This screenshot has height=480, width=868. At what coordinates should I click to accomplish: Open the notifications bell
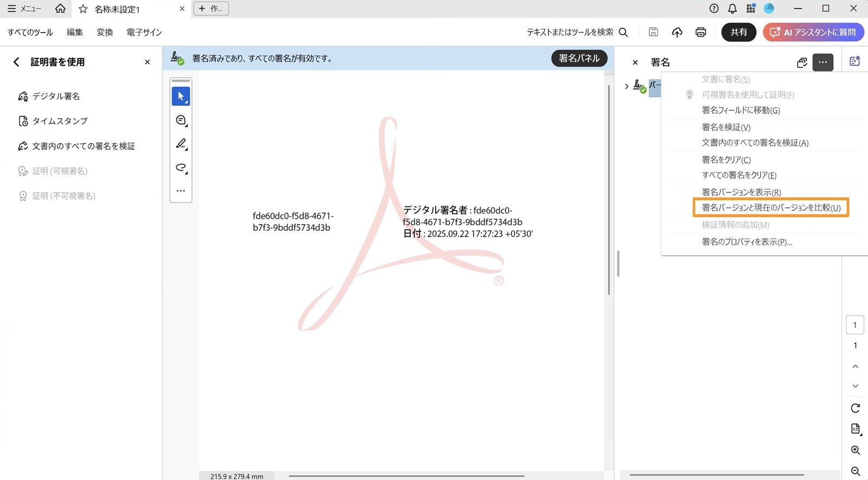732,9
